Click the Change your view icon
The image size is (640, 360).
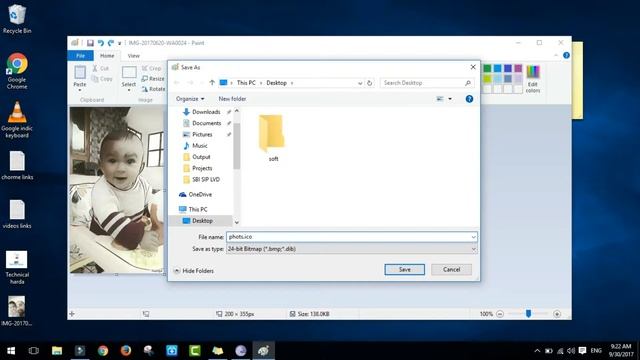pyautogui.click(x=440, y=99)
